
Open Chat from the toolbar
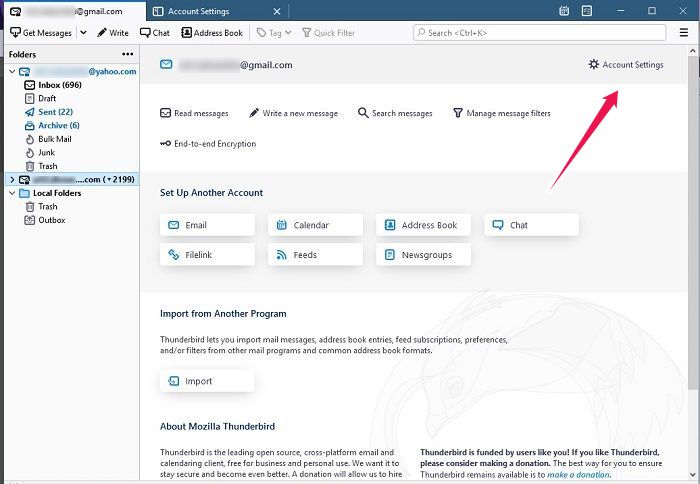click(x=154, y=33)
